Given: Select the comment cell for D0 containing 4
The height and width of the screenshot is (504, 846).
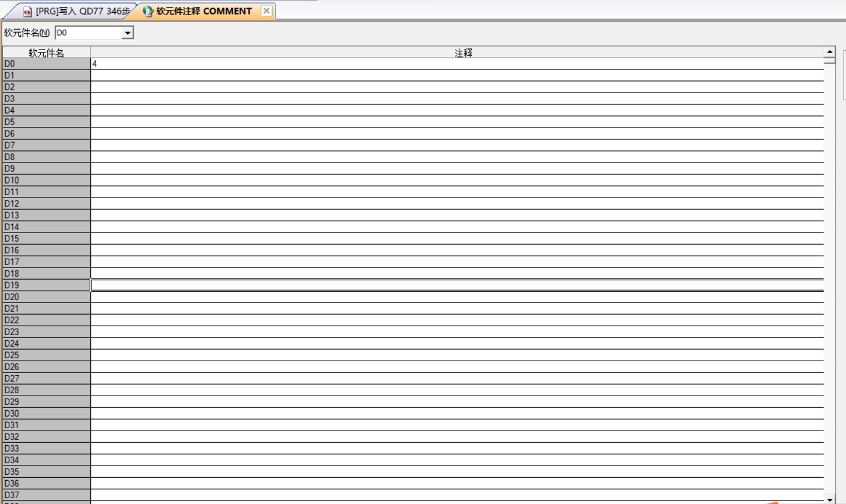Looking at the screenshot, I should [x=457, y=64].
